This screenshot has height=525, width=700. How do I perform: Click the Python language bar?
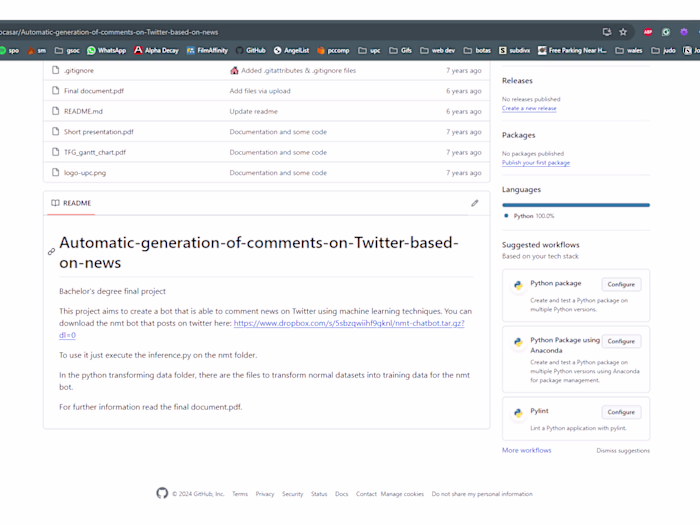576,205
